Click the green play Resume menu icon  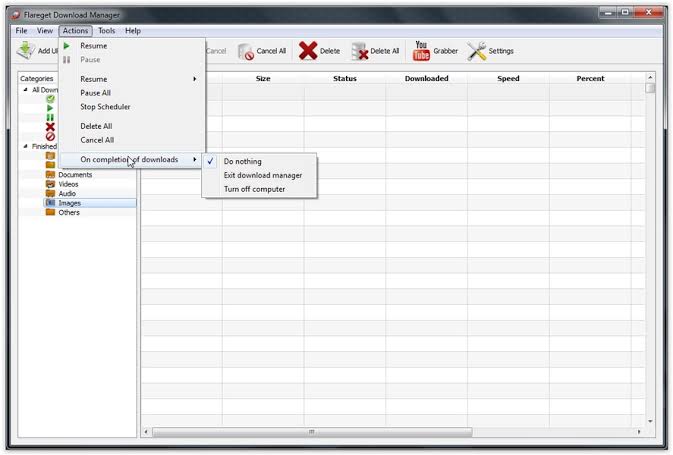tap(67, 46)
